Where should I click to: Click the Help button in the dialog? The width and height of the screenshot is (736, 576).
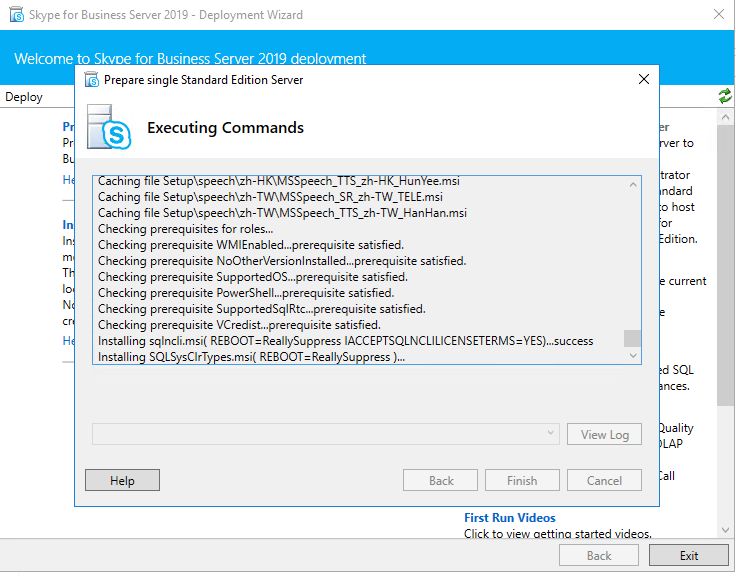coord(123,480)
